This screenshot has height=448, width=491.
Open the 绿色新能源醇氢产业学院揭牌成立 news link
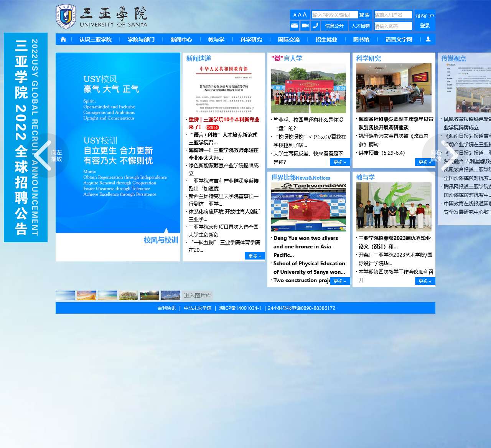224,169
